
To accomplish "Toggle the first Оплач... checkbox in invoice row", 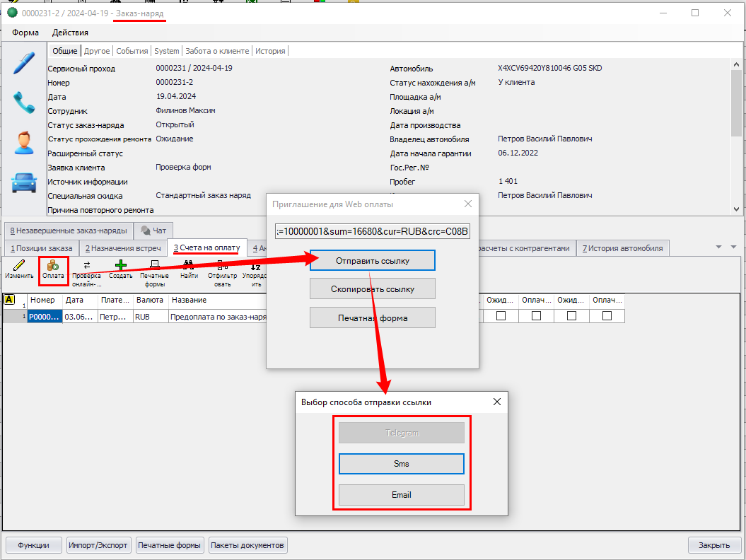I will (536, 316).
